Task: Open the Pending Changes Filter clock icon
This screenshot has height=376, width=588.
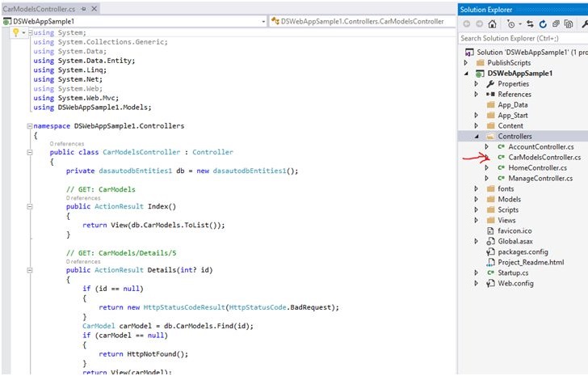Action: point(510,24)
